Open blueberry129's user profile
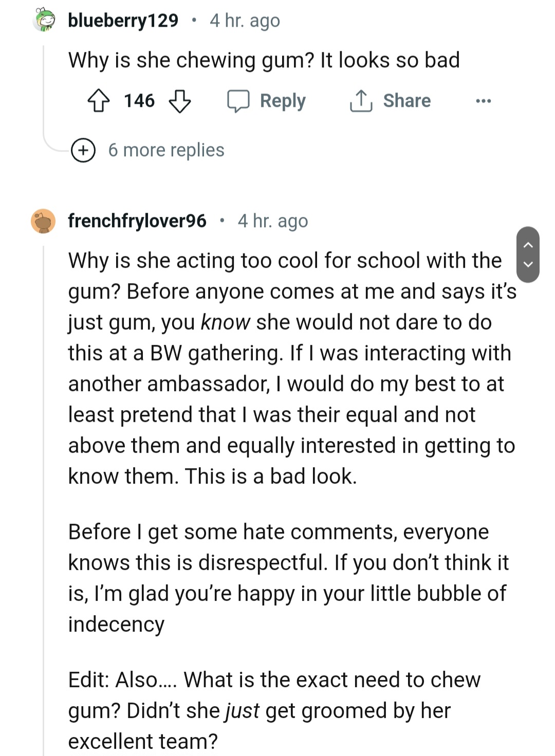The image size is (555, 756). point(123,21)
